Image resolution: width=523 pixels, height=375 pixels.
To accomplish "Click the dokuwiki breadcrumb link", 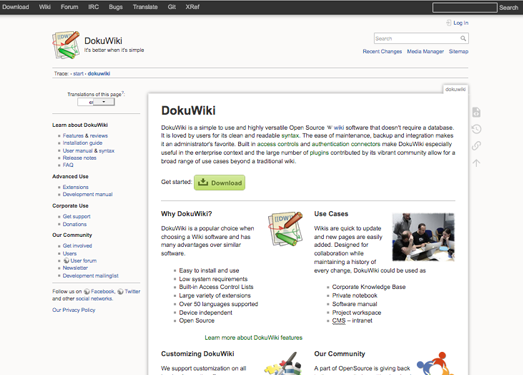I will point(99,73).
